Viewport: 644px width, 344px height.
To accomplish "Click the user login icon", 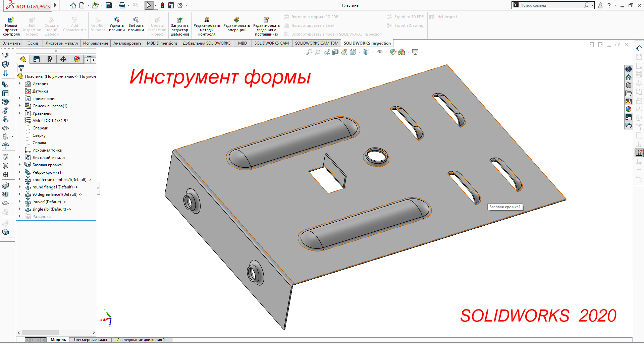I will tap(600, 5).
